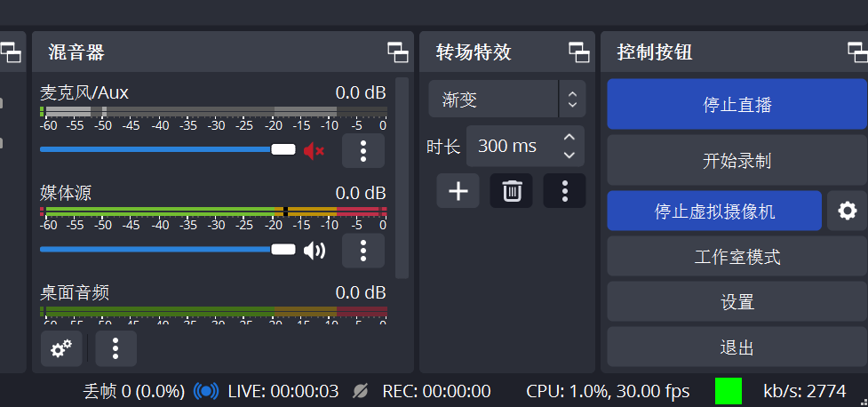
Task: Click the LIVE: 00:00:03 timer
Action: 283,392
